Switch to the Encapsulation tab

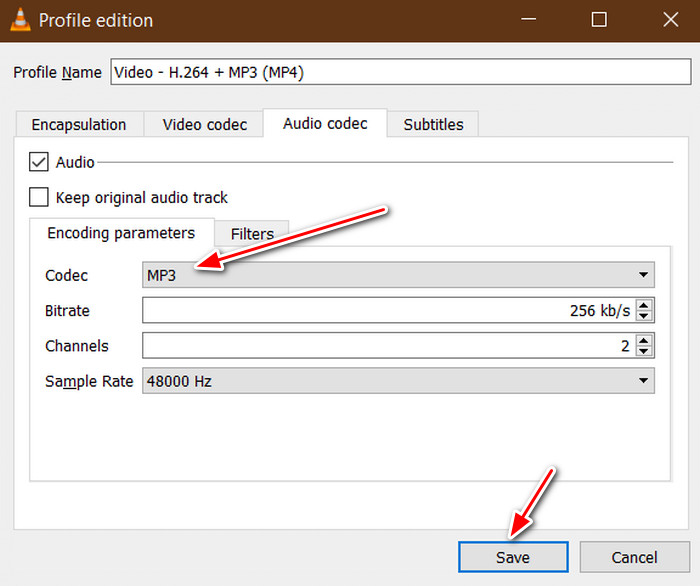tap(79, 125)
